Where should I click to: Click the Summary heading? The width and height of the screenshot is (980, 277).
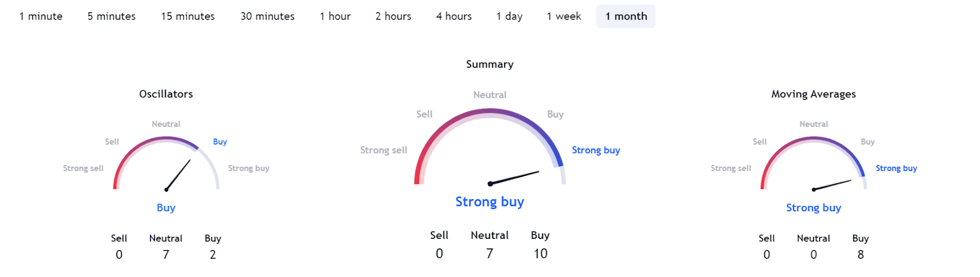[x=490, y=64]
